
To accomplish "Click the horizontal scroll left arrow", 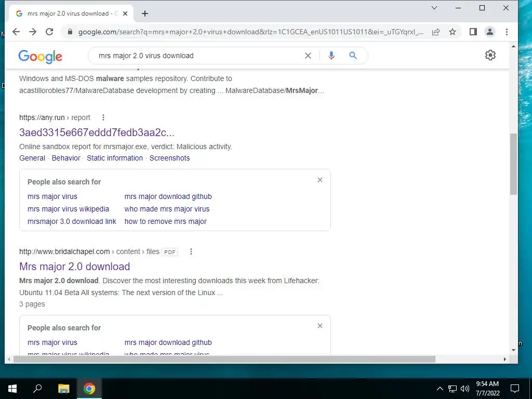I will (9, 359).
